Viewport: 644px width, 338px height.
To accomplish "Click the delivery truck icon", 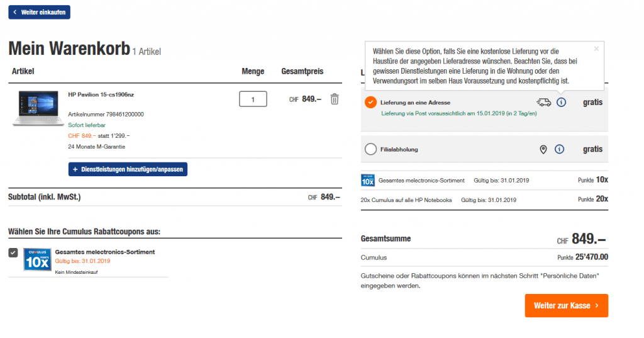I will pos(543,102).
